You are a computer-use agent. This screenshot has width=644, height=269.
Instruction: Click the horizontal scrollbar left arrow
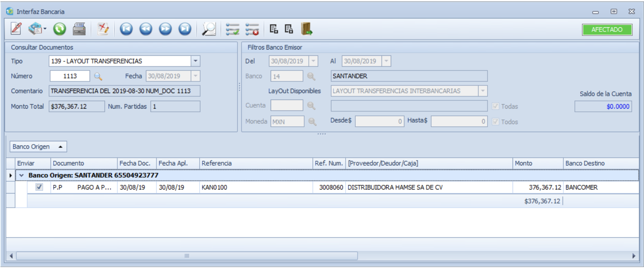pos(11,256)
